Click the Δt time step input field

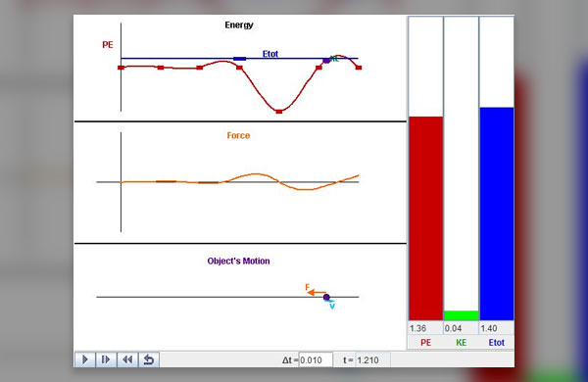pyautogui.click(x=316, y=360)
